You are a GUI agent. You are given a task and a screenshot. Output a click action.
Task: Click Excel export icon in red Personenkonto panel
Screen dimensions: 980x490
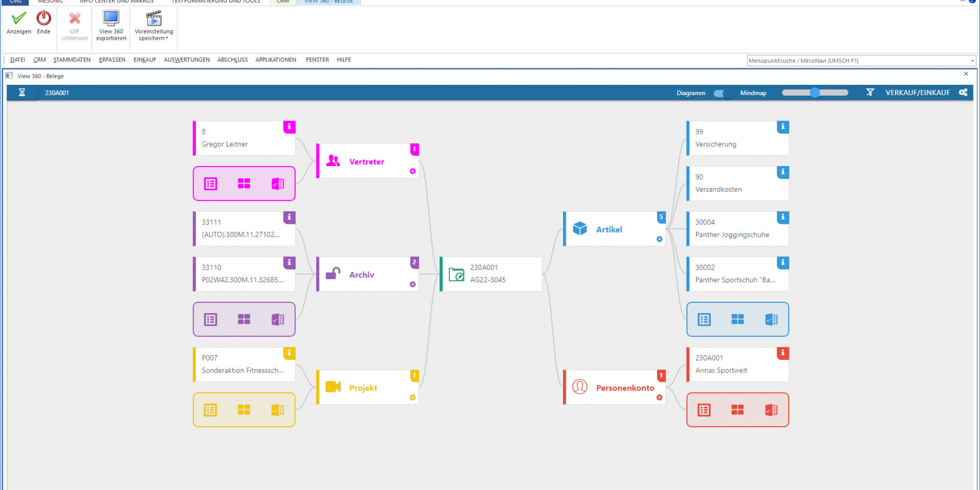tap(771, 410)
